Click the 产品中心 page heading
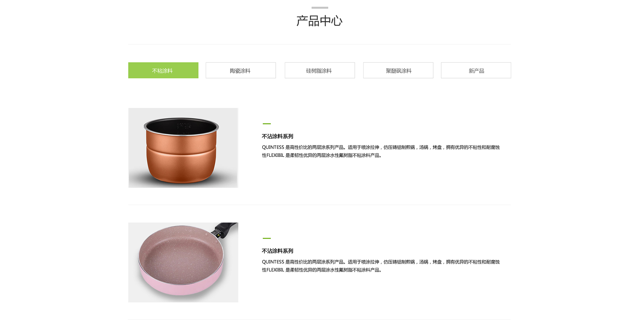Image resolution: width=644 pixels, height=325 pixels. (319, 21)
